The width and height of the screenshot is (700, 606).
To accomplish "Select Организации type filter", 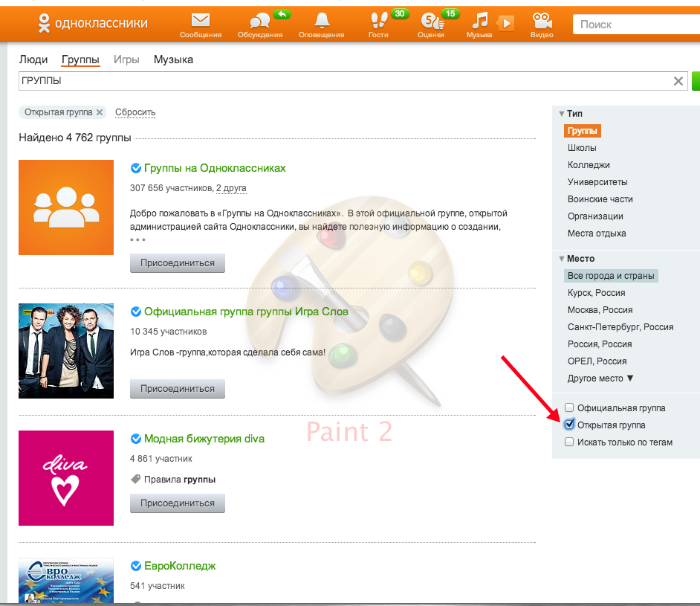I will coord(595,216).
